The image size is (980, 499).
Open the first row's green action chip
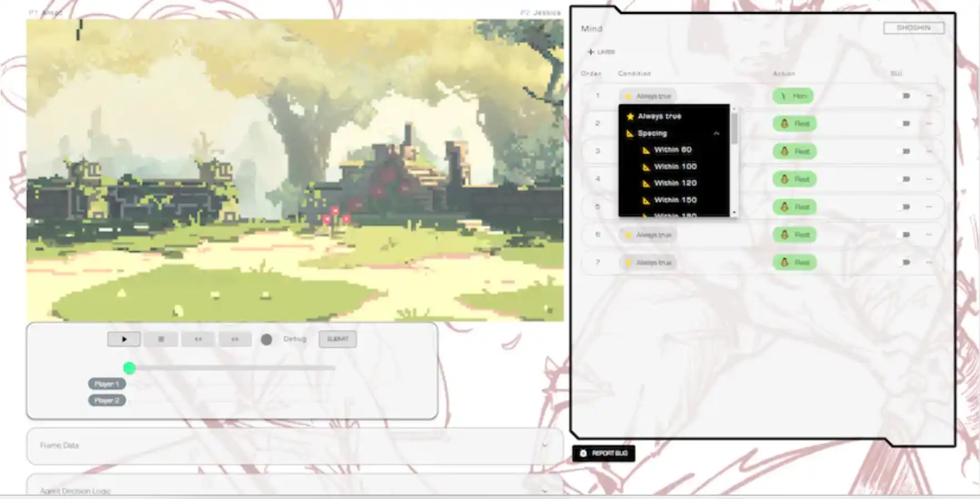tap(793, 96)
